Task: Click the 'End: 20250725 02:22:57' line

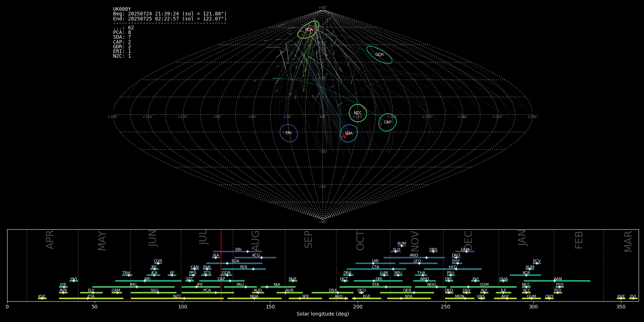Action: (170, 19)
